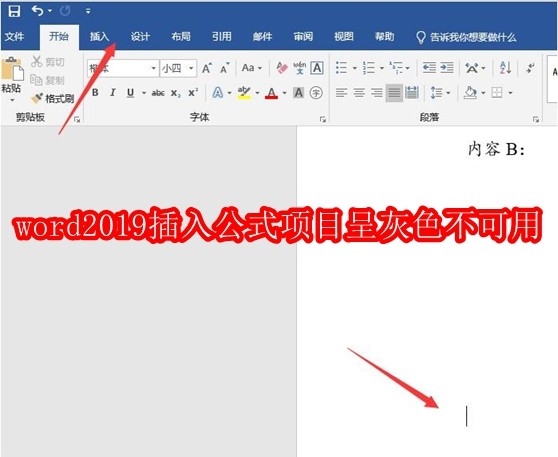Viewport: 558px width, 457px height.
Task: Switch to the 插入 tab
Action: coord(99,36)
